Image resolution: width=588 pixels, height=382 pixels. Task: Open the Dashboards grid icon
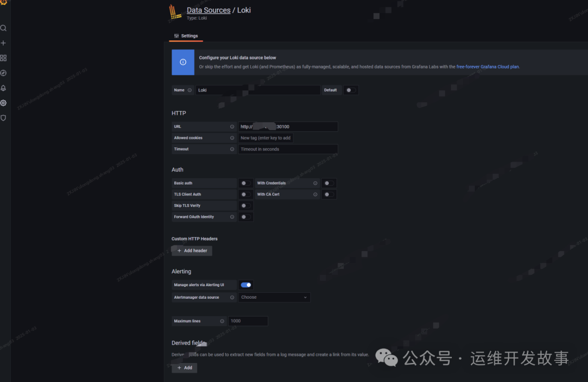tap(3, 58)
